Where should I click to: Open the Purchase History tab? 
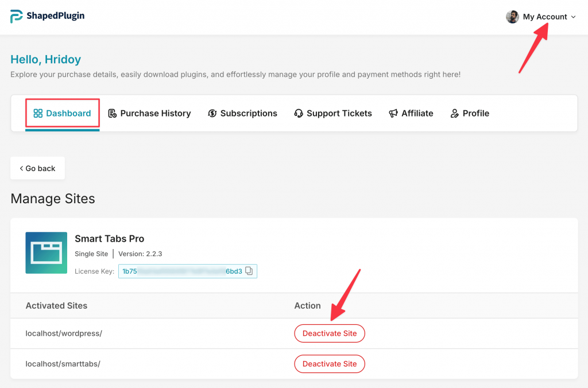click(149, 113)
